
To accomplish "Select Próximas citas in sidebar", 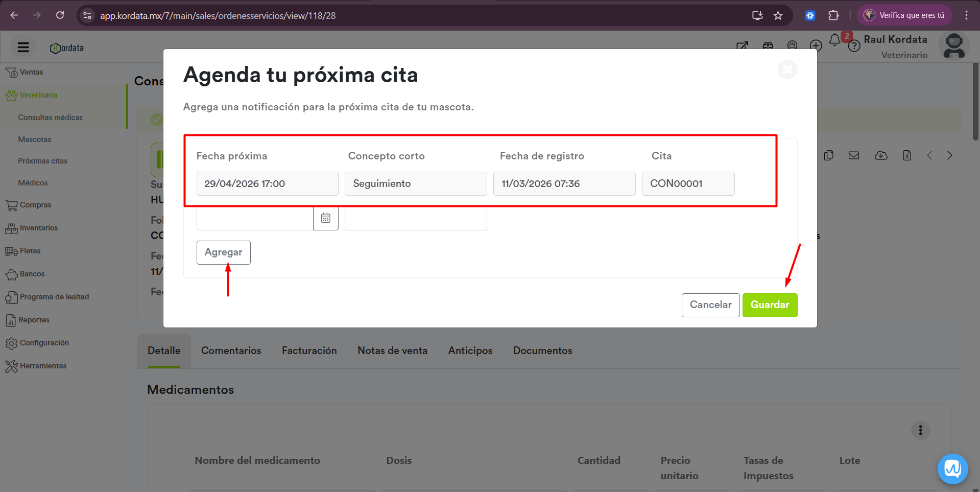I will (x=42, y=161).
